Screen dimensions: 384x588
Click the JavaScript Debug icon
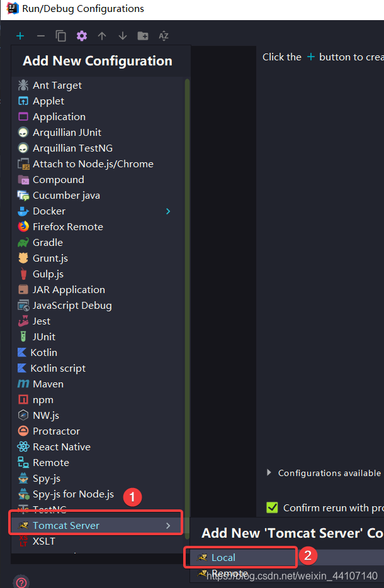pyautogui.click(x=23, y=306)
